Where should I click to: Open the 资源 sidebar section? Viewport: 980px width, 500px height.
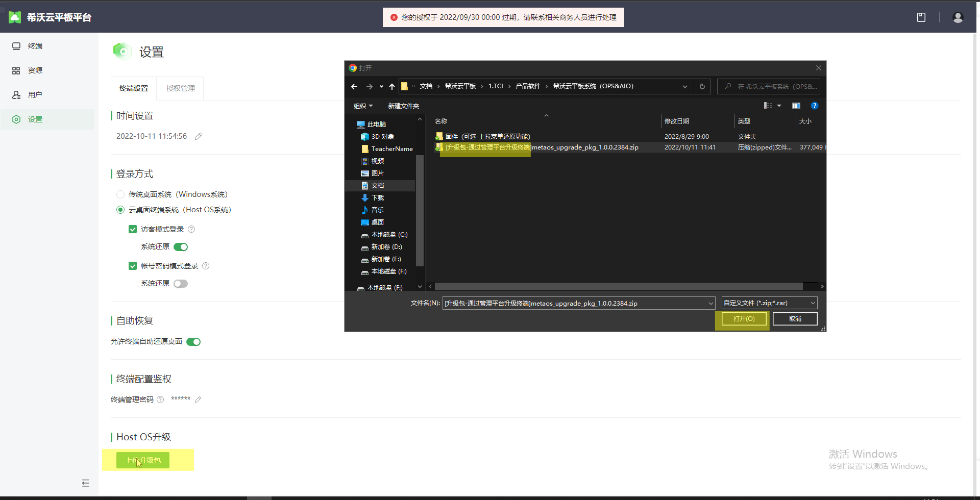pyautogui.click(x=47, y=70)
